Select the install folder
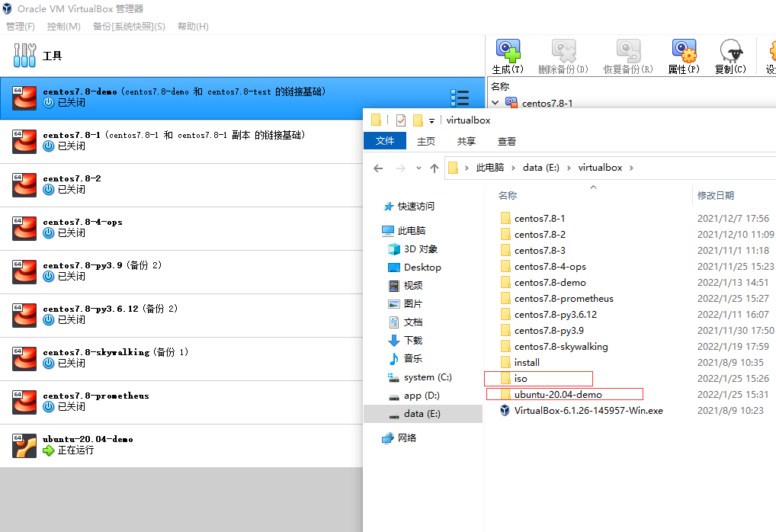This screenshot has height=532, width=776. [527, 362]
